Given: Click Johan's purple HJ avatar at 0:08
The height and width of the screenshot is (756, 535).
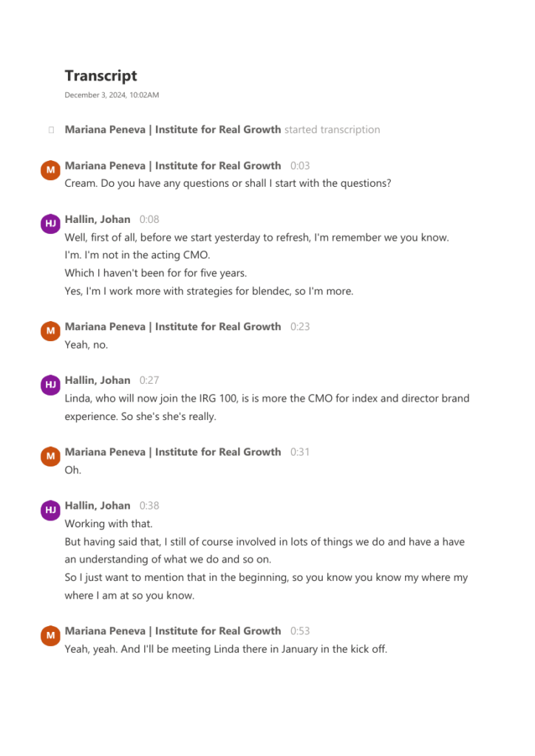Looking at the screenshot, I should point(51,224).
